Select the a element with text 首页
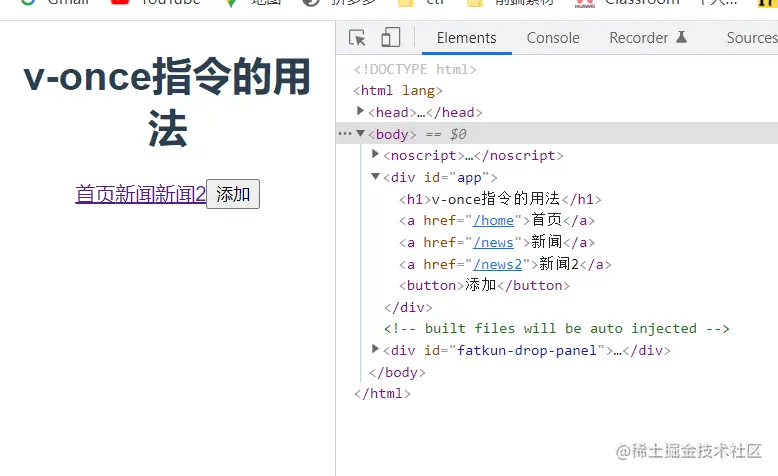Image resolution: width=778 pixels, height=476 pixels. point(497,220)
